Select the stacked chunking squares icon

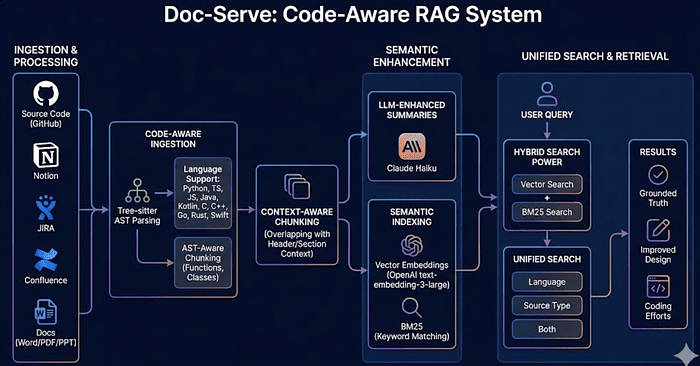[x=297, y=187]
